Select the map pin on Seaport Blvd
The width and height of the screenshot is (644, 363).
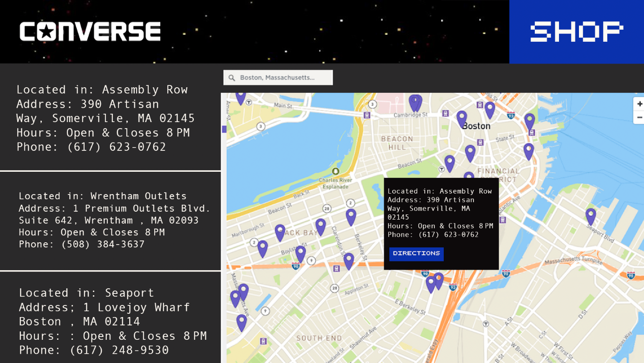pyautogui.click(x=591, y=216)
